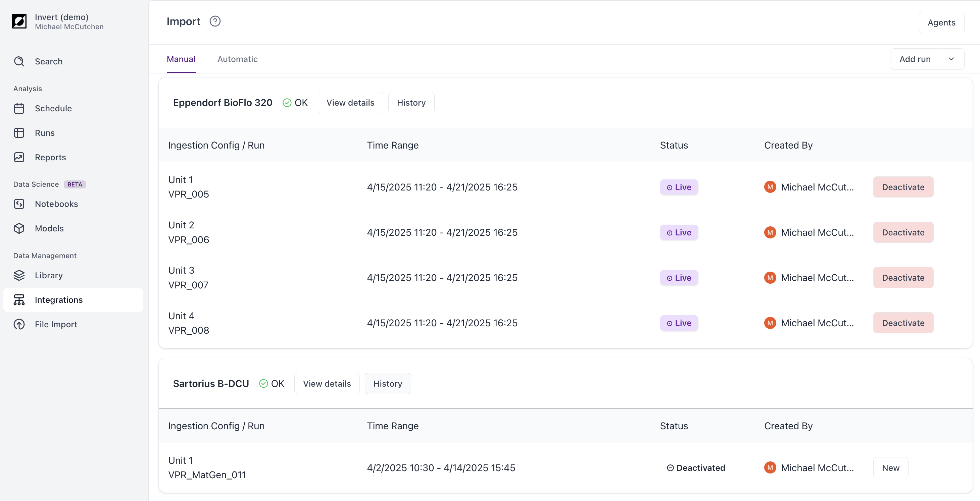Click the Integrations network icon

coord(19,299)
